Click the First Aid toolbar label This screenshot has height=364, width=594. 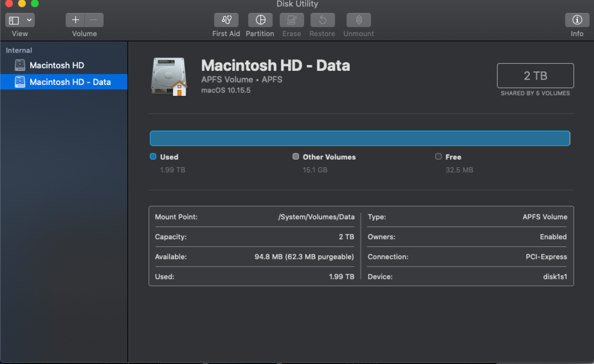[226, 34]
